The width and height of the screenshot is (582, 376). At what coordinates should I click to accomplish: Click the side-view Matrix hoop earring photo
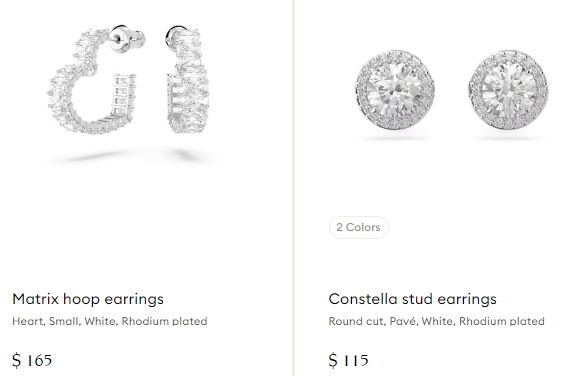187,79
